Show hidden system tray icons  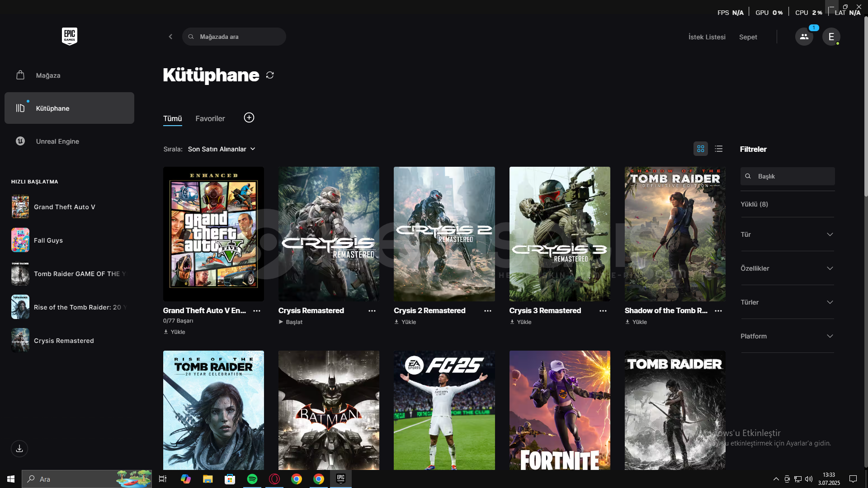pos(776,479)
